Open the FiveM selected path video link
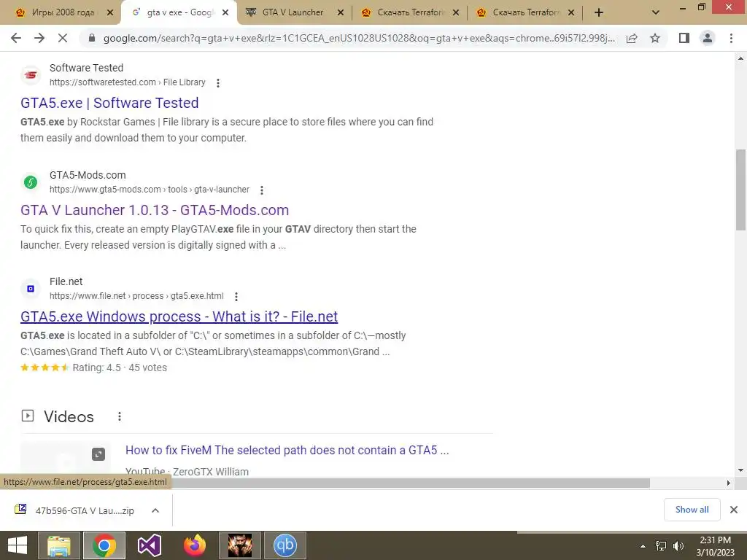The width and height of the screenshot is (747, 560). tap(287, 450)
